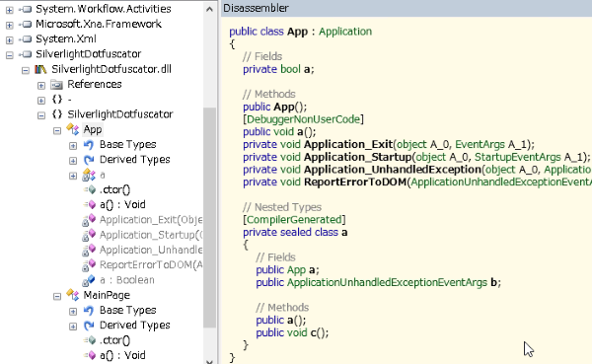The image size is (592, 364).
Task: Click the SilverlightDotfuscator assembly icon
Action: coord(26,54)
